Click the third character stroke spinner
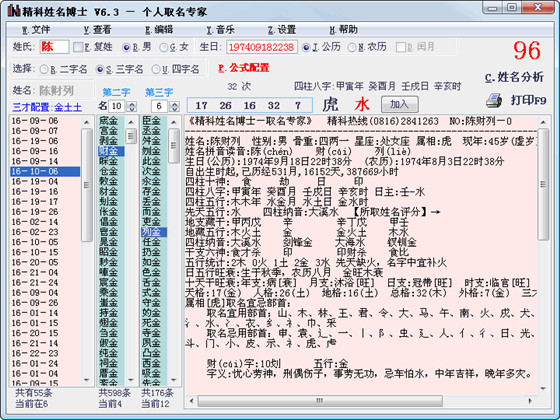Image resolution: width=560 pixels, height=420 pixels. pyautogui.click(x=174, y=106)
